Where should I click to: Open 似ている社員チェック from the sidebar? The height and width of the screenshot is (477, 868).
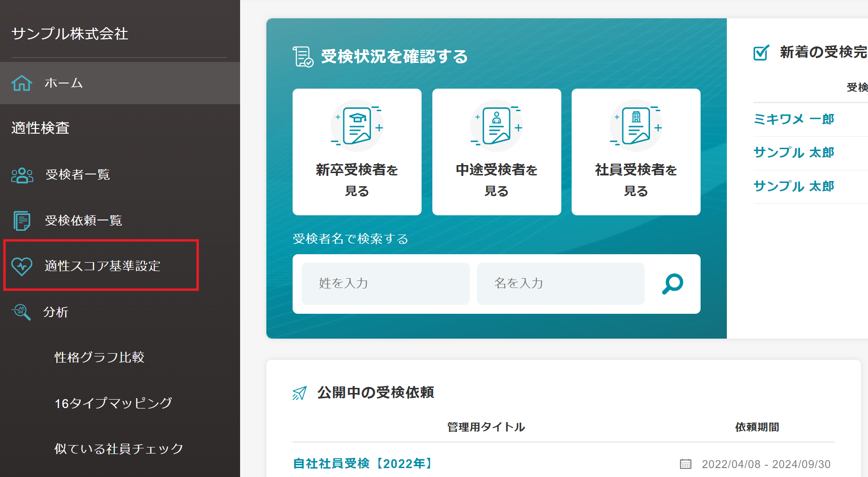coord(119,448)
